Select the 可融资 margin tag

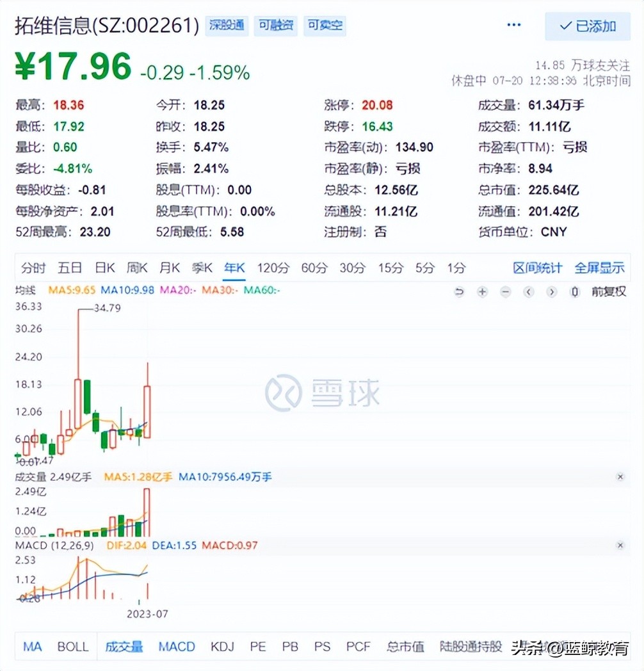(x=275, y=26)
